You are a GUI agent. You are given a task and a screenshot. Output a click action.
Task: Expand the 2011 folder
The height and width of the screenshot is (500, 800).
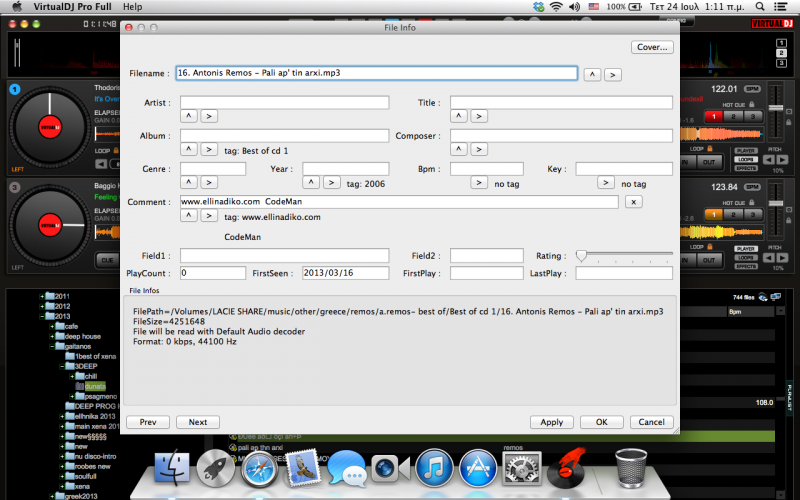(42, 296)
